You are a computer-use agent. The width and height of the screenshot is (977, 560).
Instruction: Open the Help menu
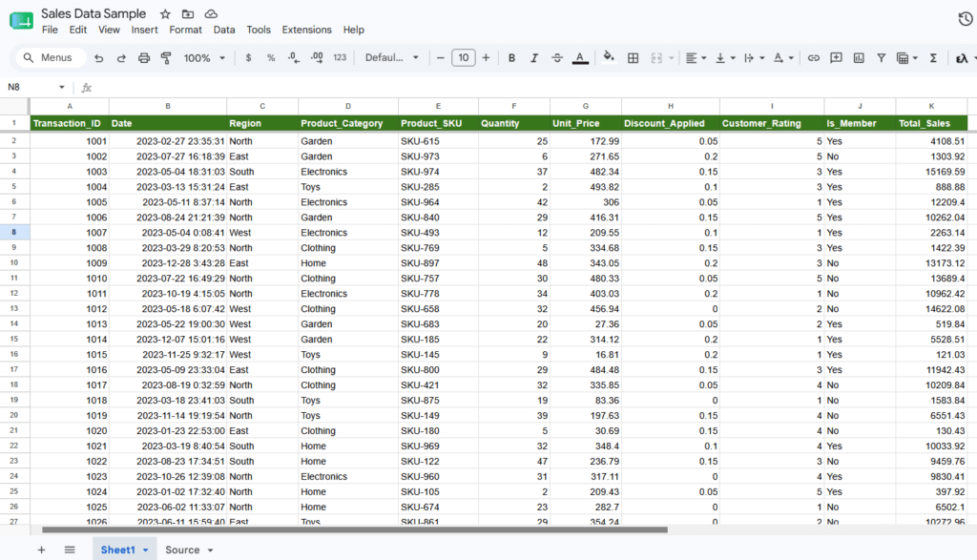353,30
